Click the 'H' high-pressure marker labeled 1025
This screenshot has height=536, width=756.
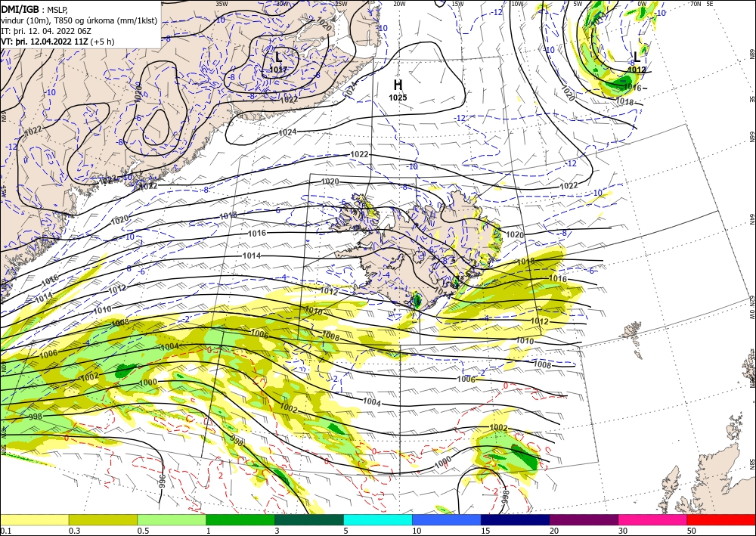(398, 85)
